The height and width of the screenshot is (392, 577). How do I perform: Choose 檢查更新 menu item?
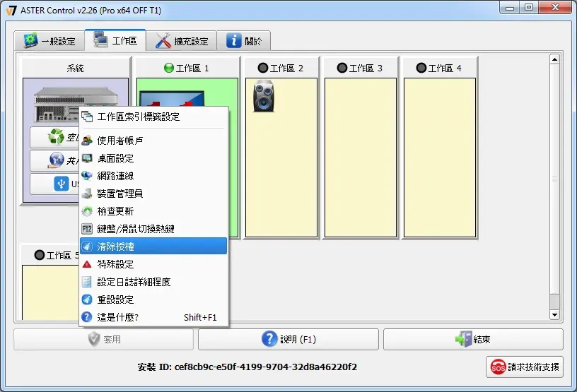(153, 211)
